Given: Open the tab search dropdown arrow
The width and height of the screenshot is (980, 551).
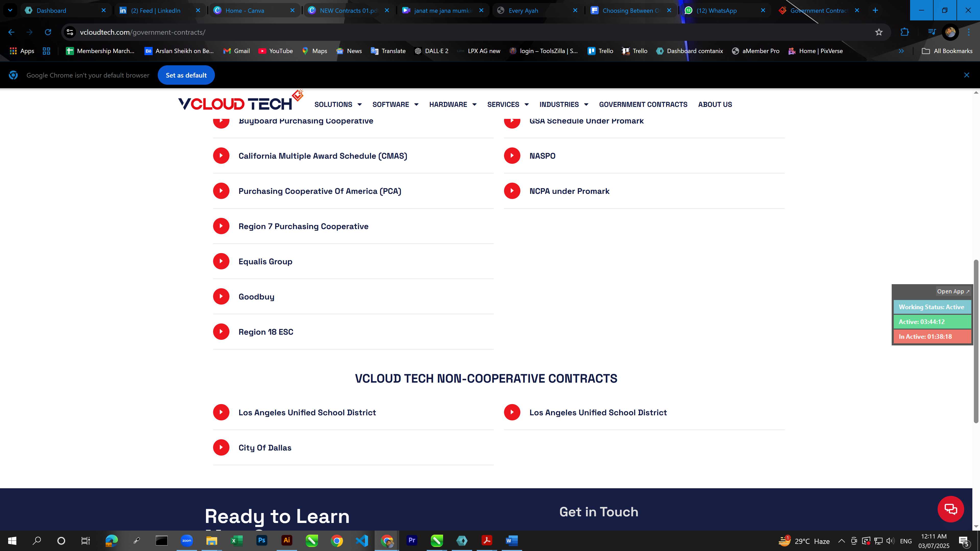Looking at the screenshot, I should pyautogui.click(x=10, y=10).
